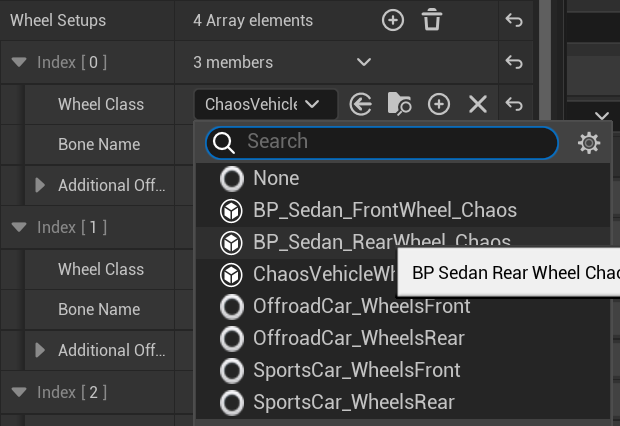Reset Index [0] to default value
Image resolution: width=620 pixels, height=426 pixels.
[513, 62]
